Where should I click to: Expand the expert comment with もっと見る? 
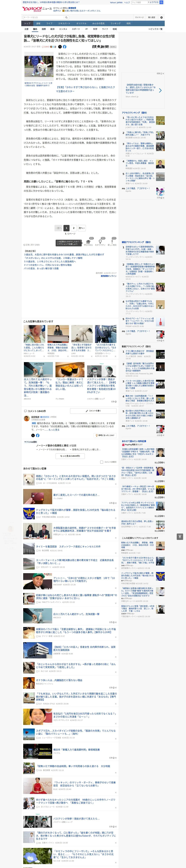coord(54,430)
